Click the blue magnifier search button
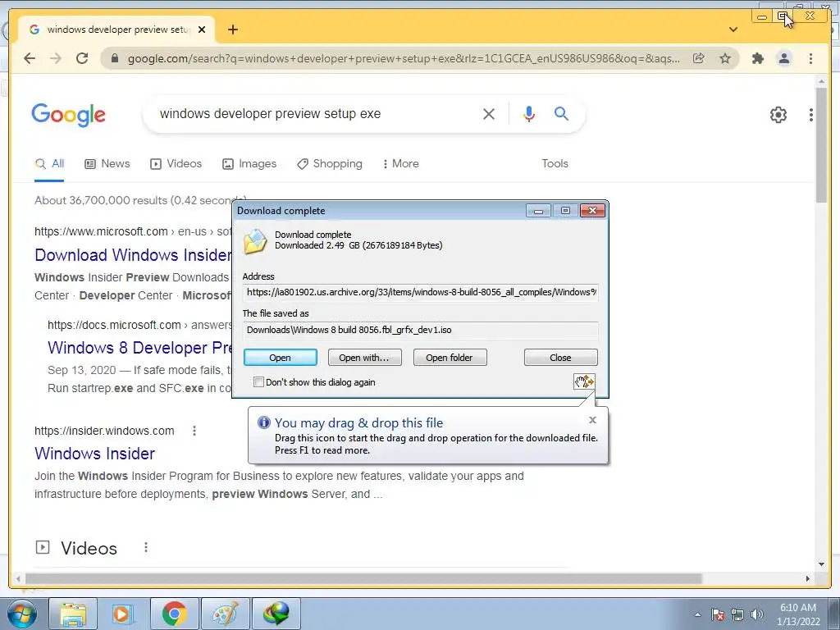This screenshot has height=630, width=840. pyautogui.click(x=561, y=113)
